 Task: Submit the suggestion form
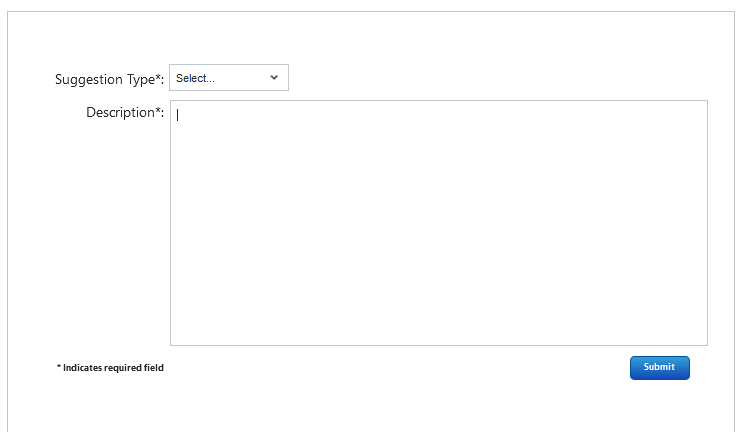coord(659,367)
